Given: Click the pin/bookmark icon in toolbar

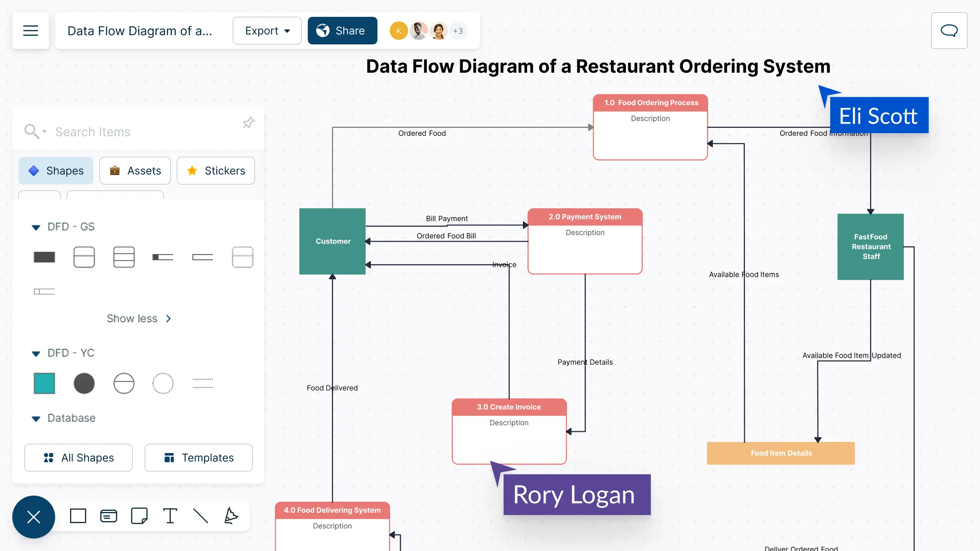Looking at the screenshot, I should [x=248, y=122].
